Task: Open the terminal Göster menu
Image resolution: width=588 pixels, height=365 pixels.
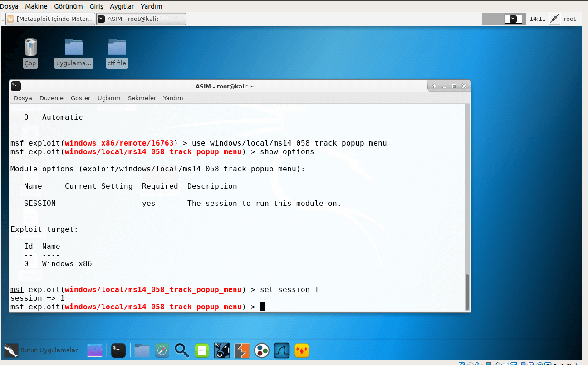Action: tap(80, 98)
